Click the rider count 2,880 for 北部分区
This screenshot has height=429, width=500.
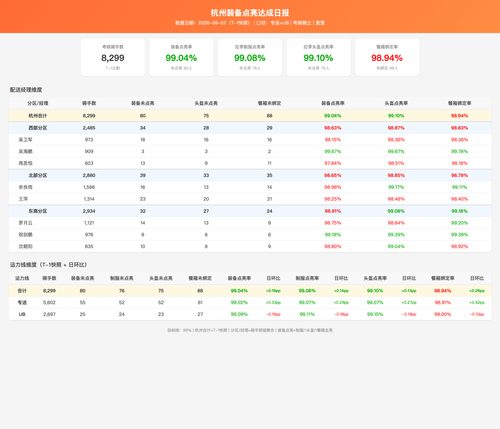tap(89, 175)
